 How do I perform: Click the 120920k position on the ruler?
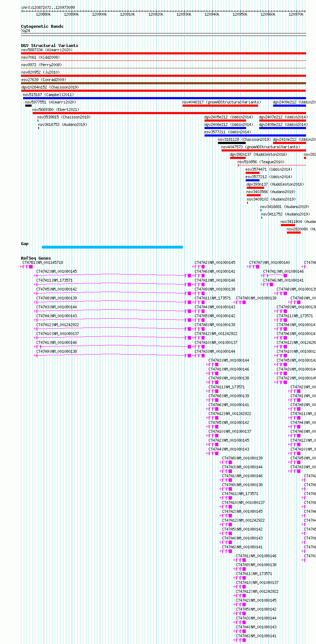(156, 15)
